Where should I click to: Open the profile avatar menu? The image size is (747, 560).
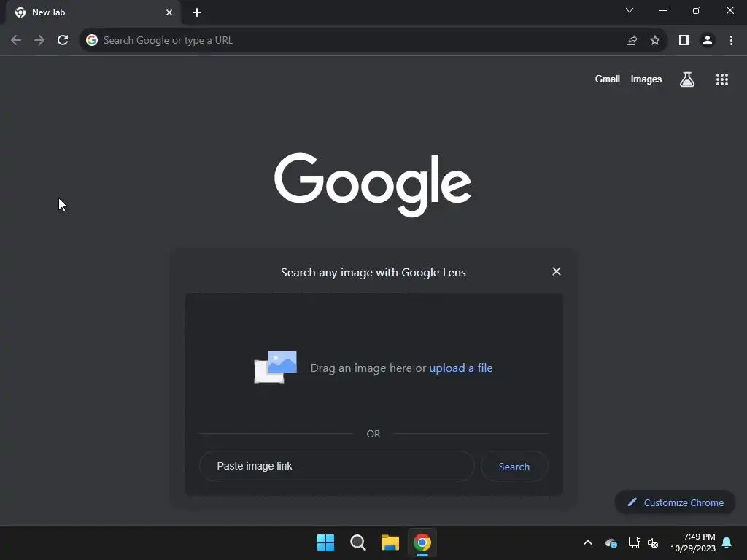point(708,41)
